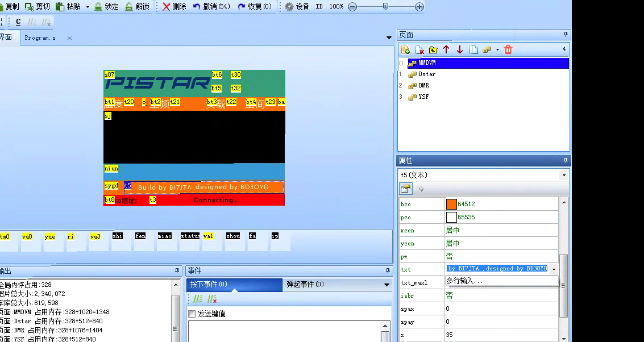
Task: Click the green code-format icon in 事件 panel
Action: tap(198, 299)
